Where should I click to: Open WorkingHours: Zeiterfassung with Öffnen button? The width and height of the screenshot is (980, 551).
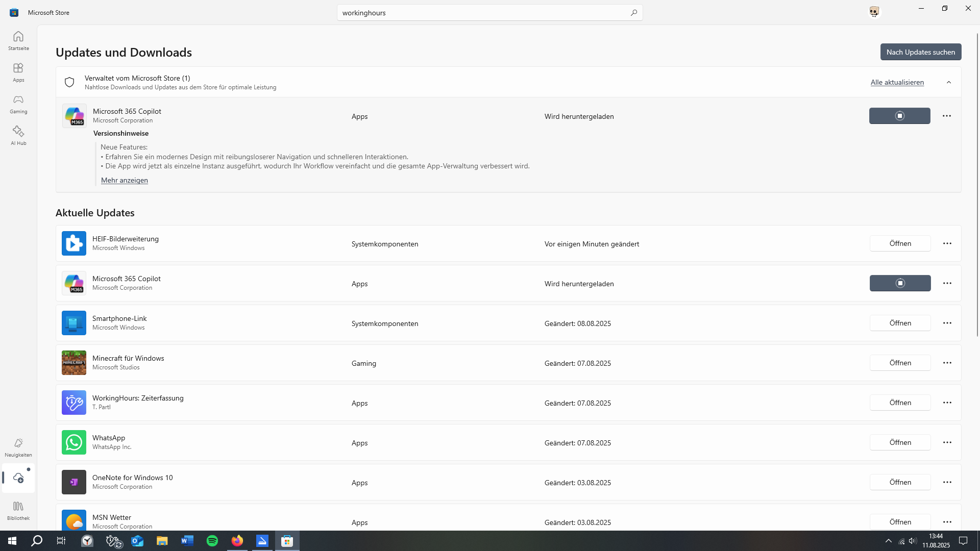(x=900, y=403)
